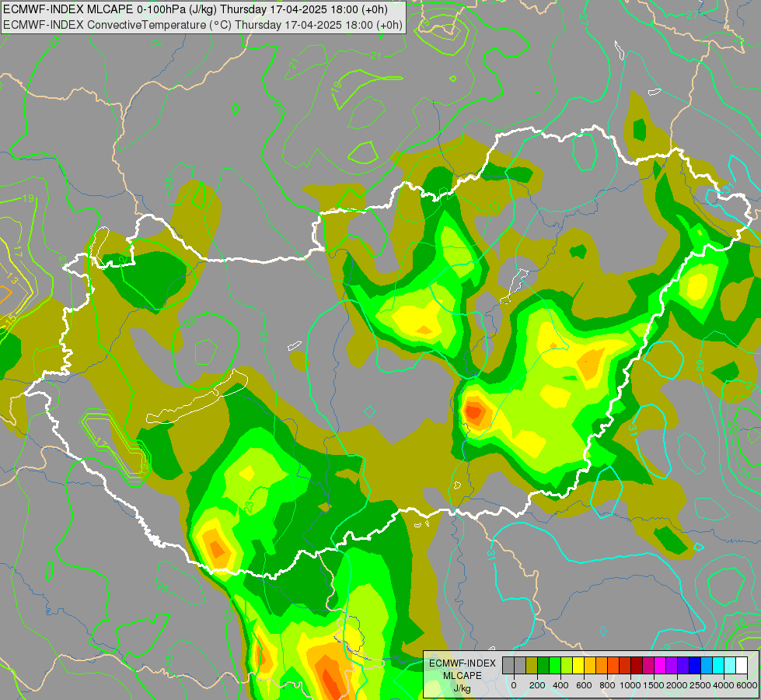This screenshot has width=761, height=700.
Task: Select the cyan swatch right of 4000 tick
Action: click(x=719, y=665)
